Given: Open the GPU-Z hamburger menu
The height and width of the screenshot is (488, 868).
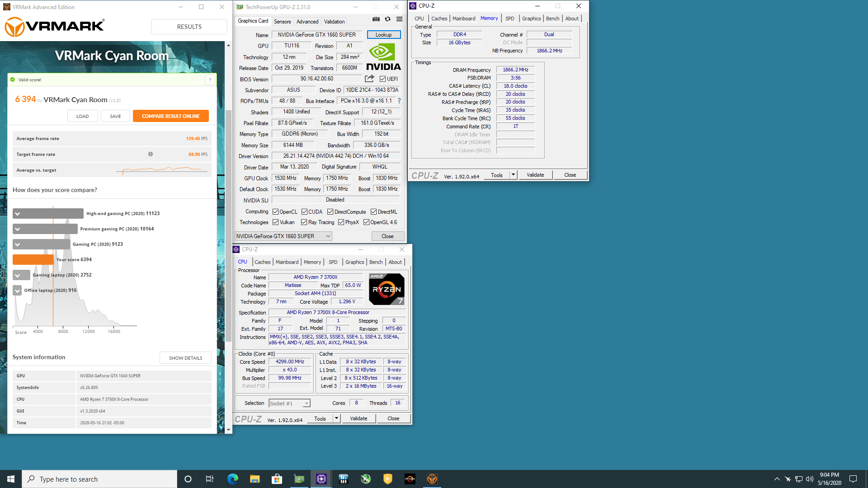Looking at the screenshot, I should pyautogui.click(x=399, y=19).
